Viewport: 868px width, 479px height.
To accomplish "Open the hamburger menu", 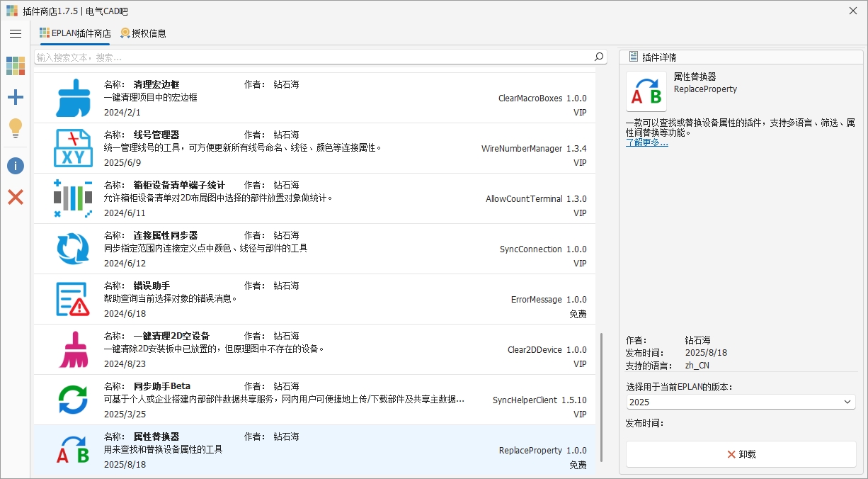I will click(x=16, y=33).
